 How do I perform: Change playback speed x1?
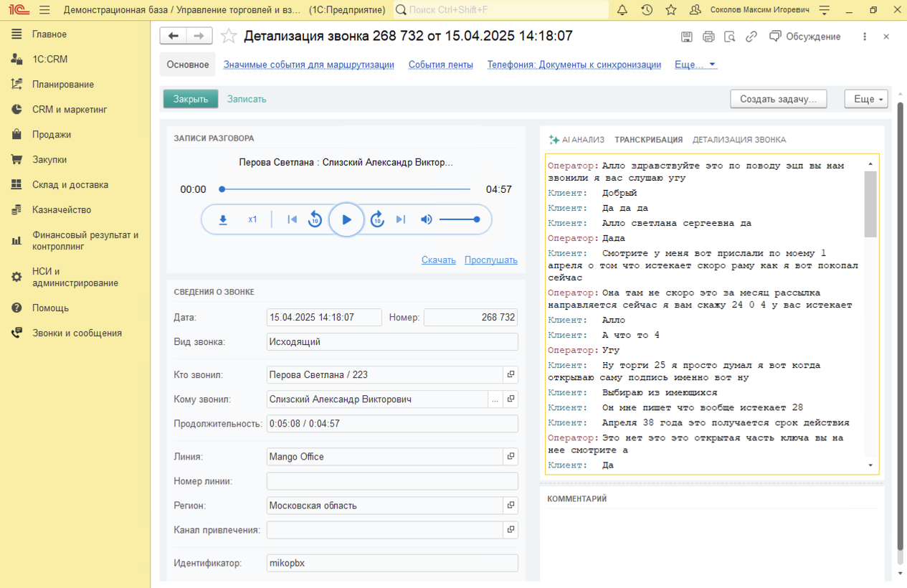252,219
